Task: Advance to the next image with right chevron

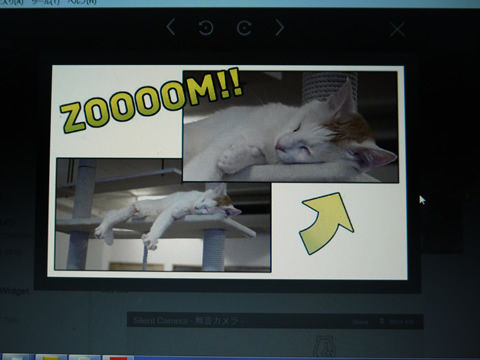Action: pos(280,27)
